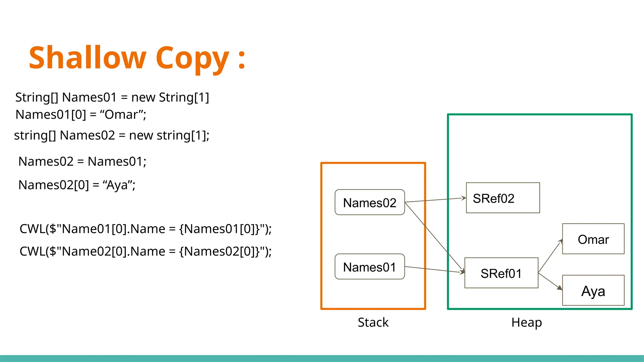The width and height of the screenshot is (644, 362).
Task: Click the Stack label
Action: (x=373, y=322)
